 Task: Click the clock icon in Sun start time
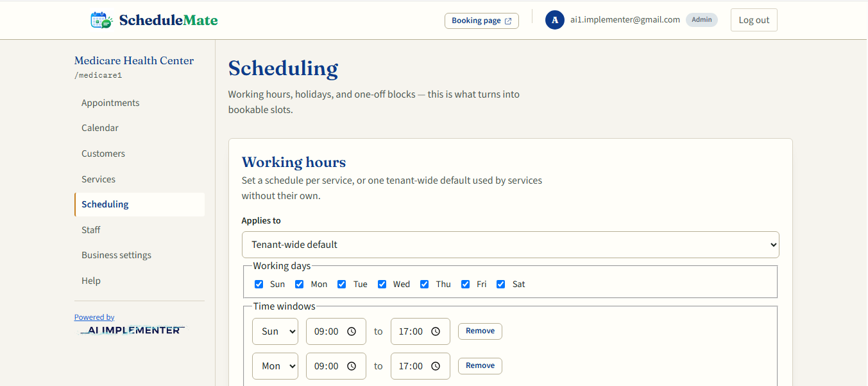coord(352,331)
